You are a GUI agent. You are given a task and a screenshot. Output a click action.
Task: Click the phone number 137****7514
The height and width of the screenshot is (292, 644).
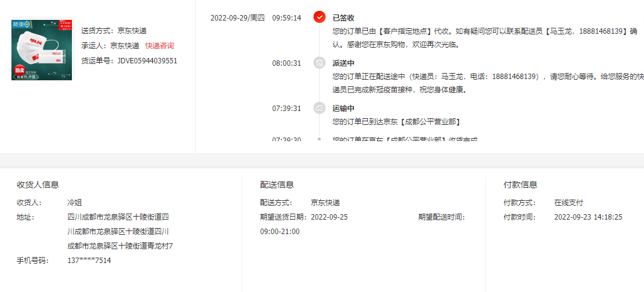89,261
